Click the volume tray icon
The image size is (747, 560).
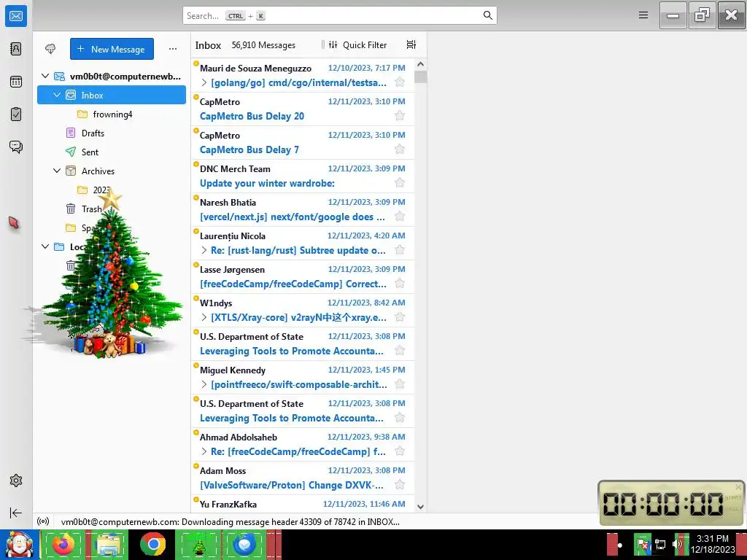(x=676, y=544)
